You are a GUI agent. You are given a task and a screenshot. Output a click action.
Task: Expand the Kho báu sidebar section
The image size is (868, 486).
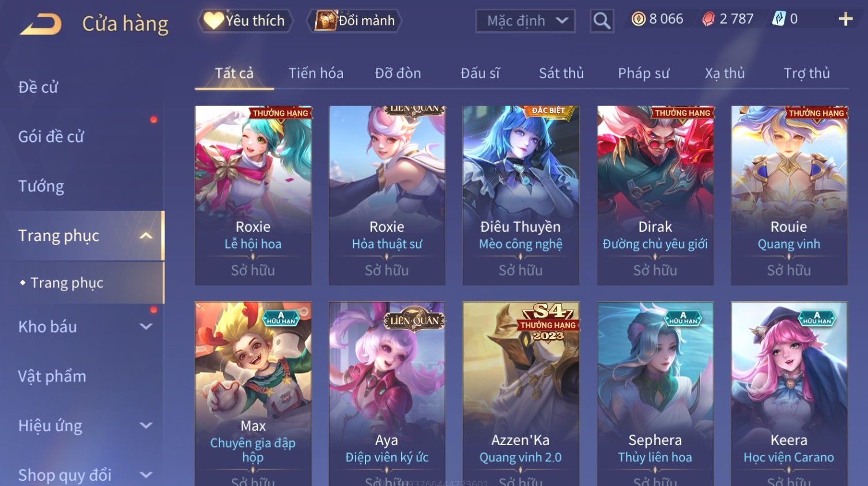pos(146,326)
